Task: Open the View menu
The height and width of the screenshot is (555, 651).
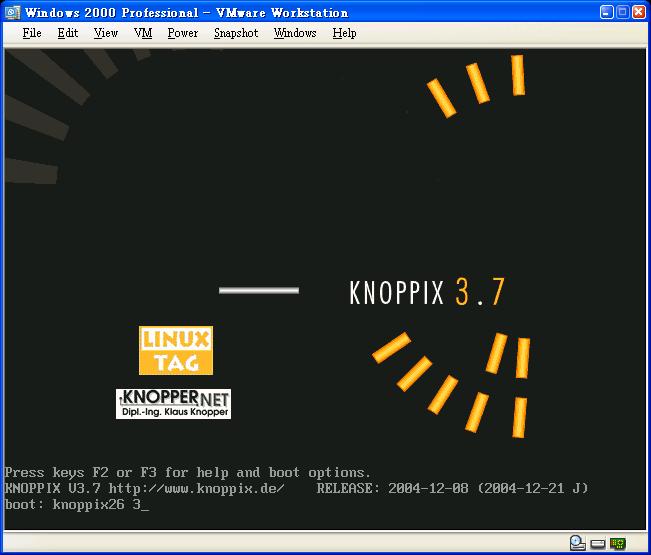Action: 105,33
